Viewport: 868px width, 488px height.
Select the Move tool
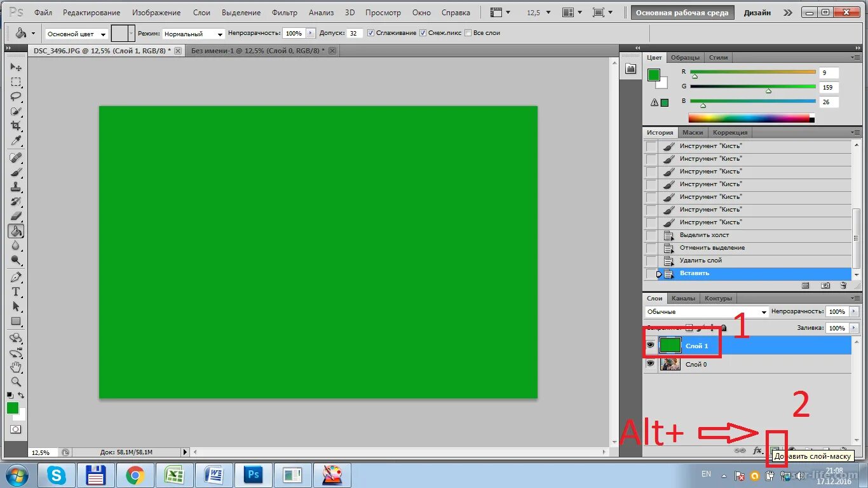point(16,67)
